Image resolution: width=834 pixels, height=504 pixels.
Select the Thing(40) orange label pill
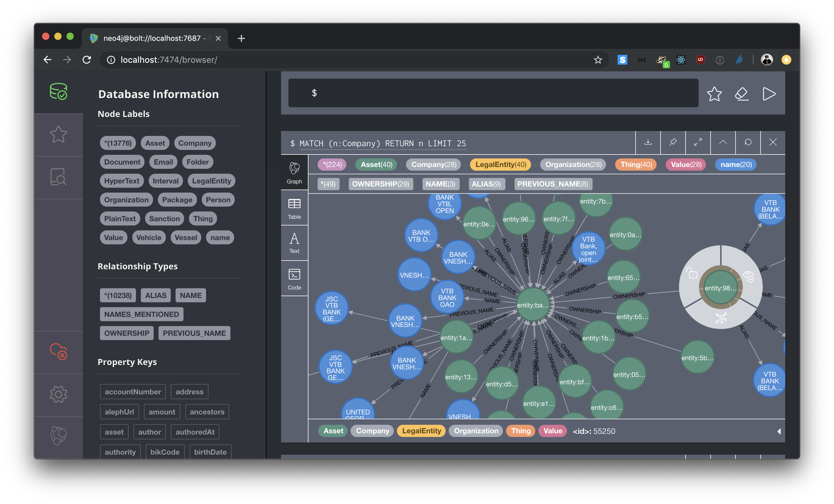(636, 165)
